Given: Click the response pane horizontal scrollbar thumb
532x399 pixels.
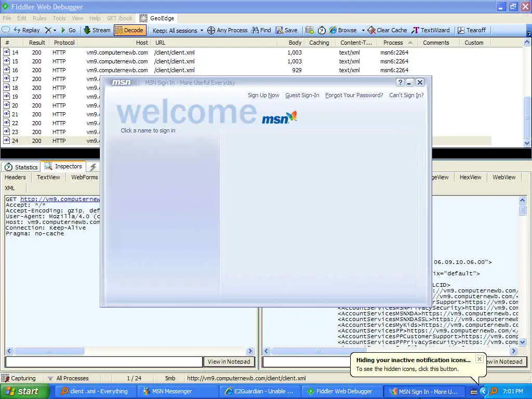Looking at the screenshot, I should click(318, 351).
